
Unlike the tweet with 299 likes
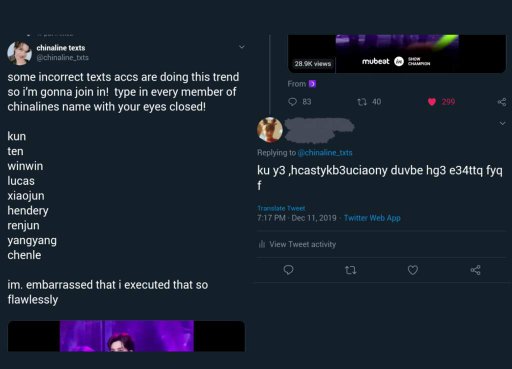[432, 102]
